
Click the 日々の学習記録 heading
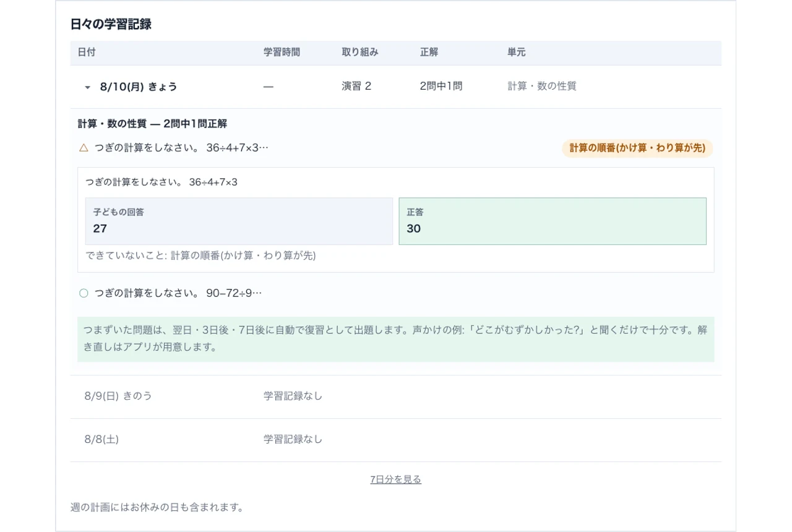coord(111,25)
